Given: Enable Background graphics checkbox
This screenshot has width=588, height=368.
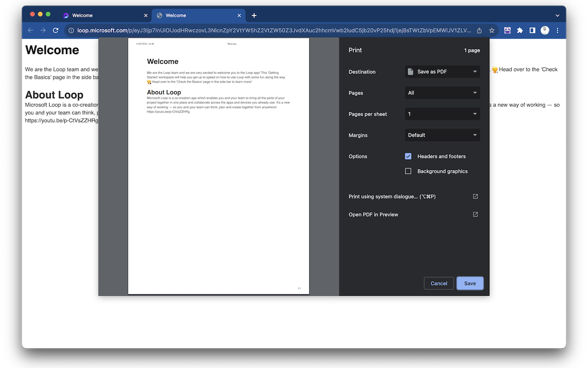Looking at the screenshot, I should (x=408, y=171).
